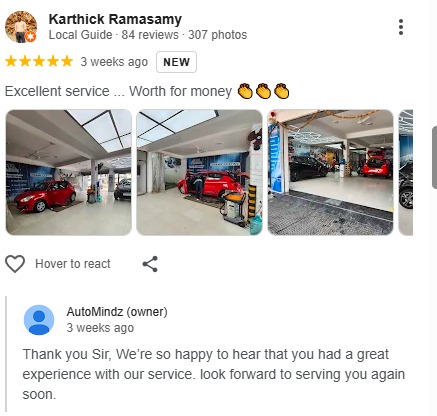The width and height of the screenshot is (437, 416).
Task: Open the partially visible fourth photo
Action: pos(406,172)
